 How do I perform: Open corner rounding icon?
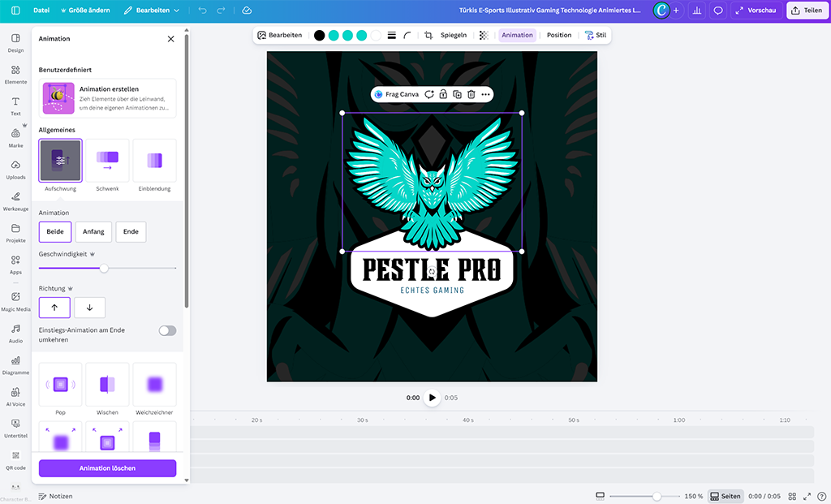(x=407, y=35)
